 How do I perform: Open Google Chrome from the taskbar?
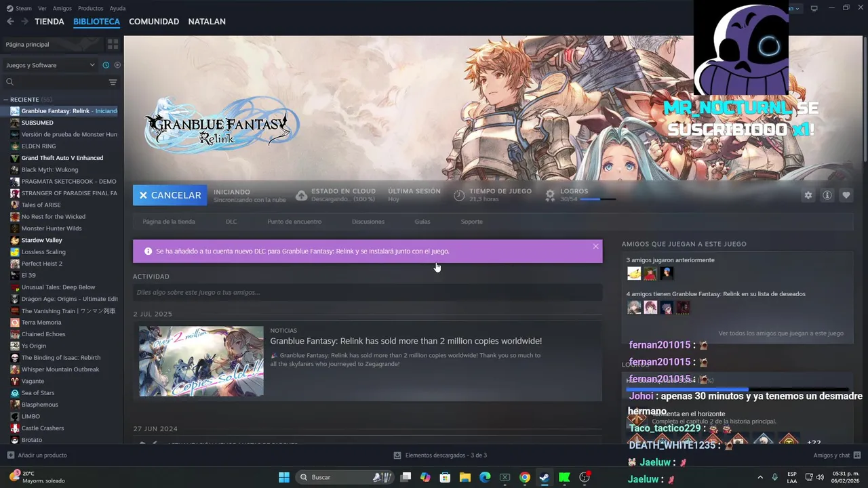pos(524,477)
